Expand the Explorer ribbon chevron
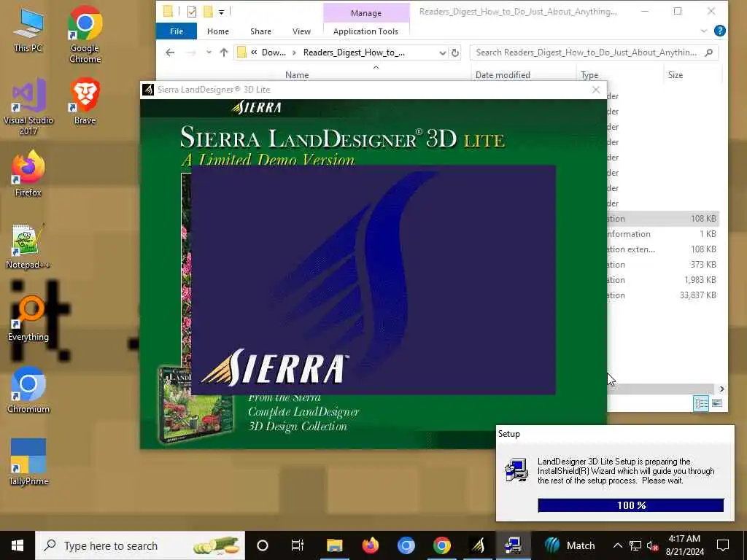This screenshot has width=747, height=560. 704,31
